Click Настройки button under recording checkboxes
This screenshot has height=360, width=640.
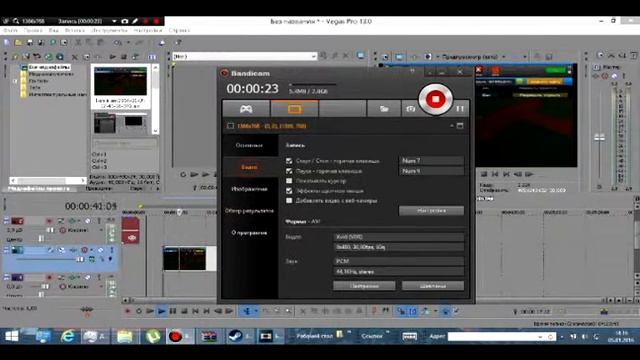(431, 211)
